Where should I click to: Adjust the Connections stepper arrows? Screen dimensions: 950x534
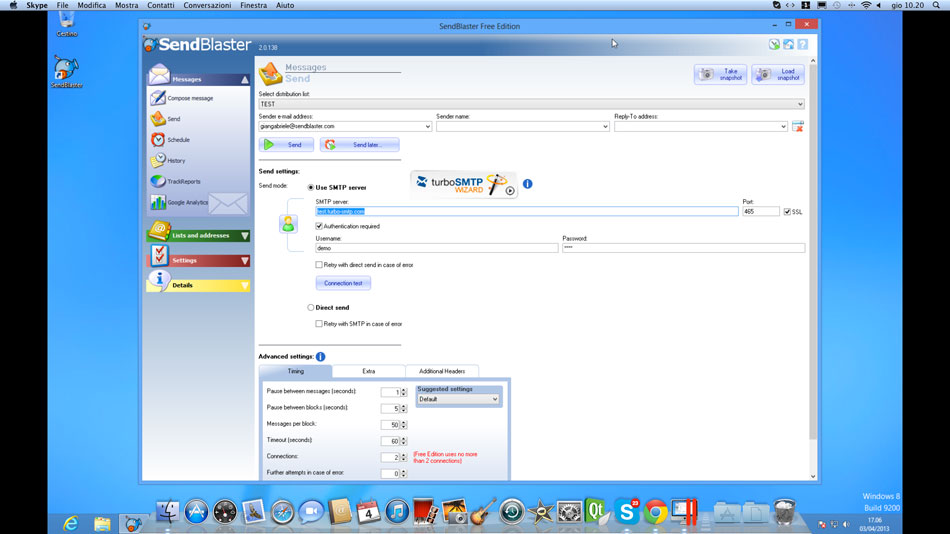404,458
